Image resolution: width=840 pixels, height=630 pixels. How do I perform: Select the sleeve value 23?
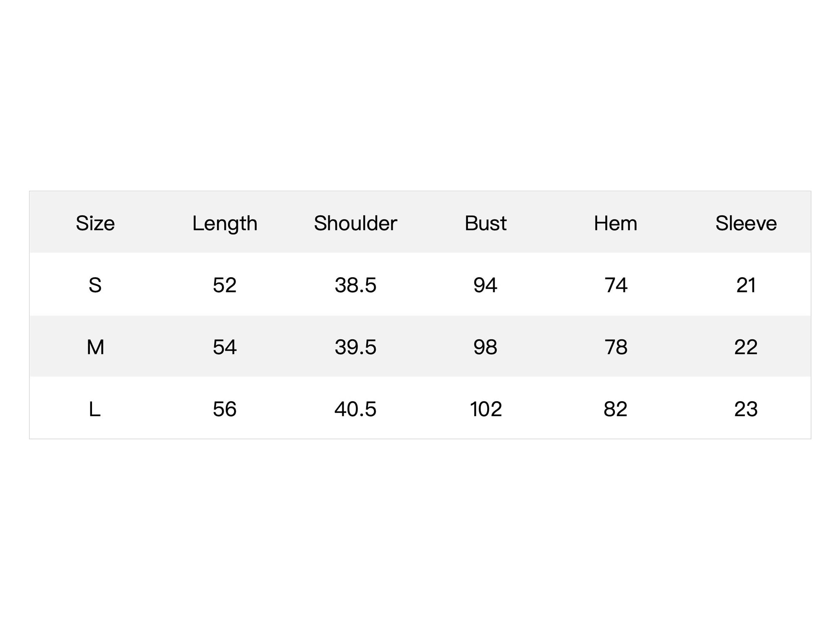pyautogui.click(x=746, y=409)
